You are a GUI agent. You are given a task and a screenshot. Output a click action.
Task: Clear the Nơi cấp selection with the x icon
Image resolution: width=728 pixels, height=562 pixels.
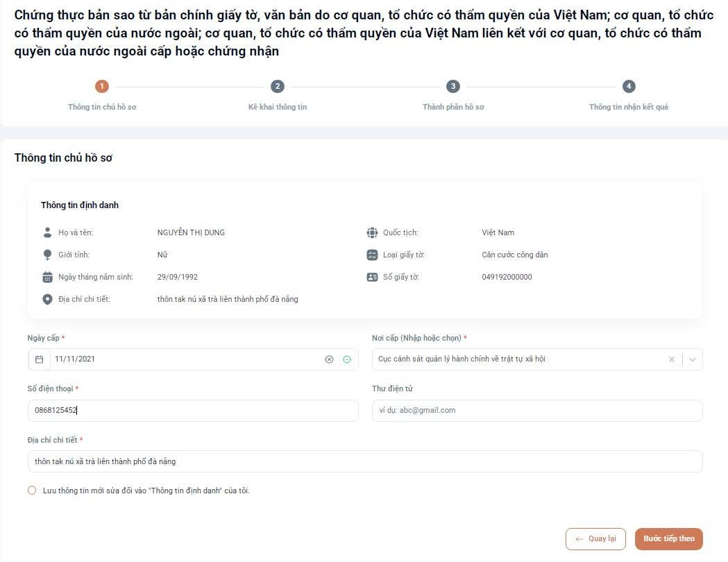pos(671,359)
